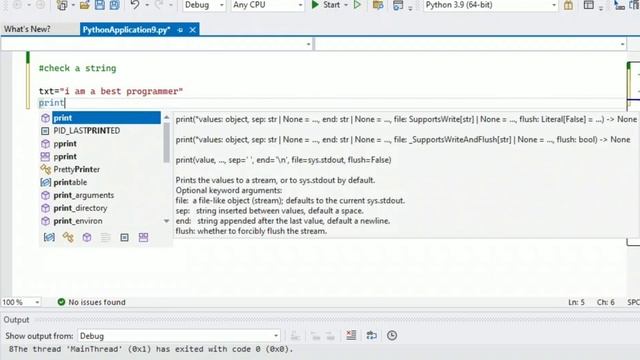Select the print_arguments suggestion
Viewport: 640px width, 360px height.
tap(84, 195)
